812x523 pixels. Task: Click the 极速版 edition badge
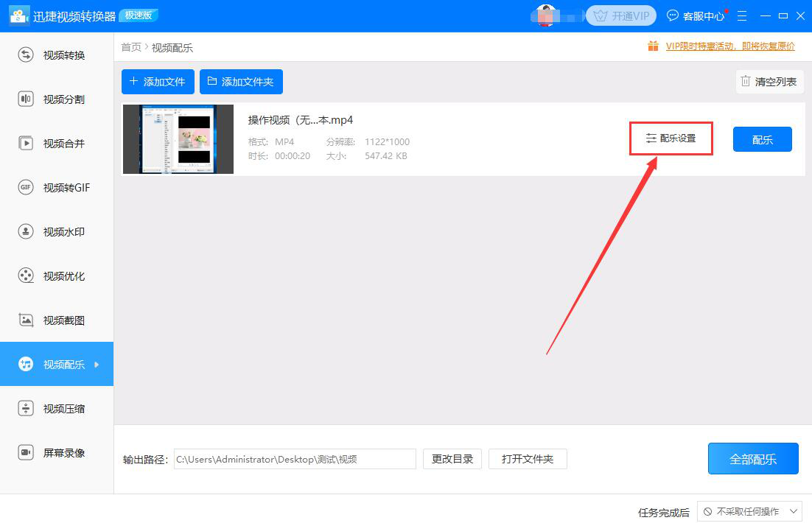[x=139, y=15]
